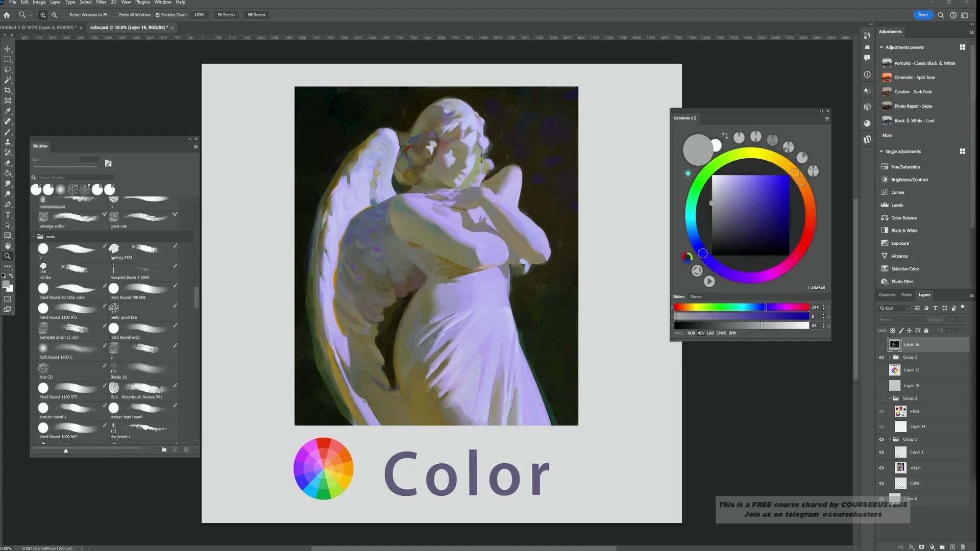The width and height of the screenshot is (980, 551).
Task: Select the Paint Bucket tool
Action: pyautogui.click(x=8, y=173)
